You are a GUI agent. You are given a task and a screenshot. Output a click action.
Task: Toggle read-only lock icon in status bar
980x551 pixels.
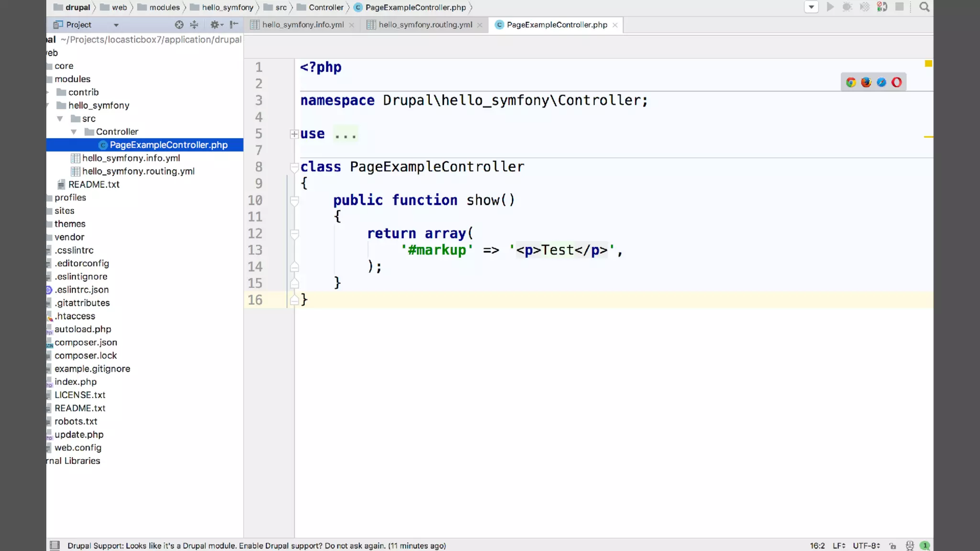coord(893,546)
